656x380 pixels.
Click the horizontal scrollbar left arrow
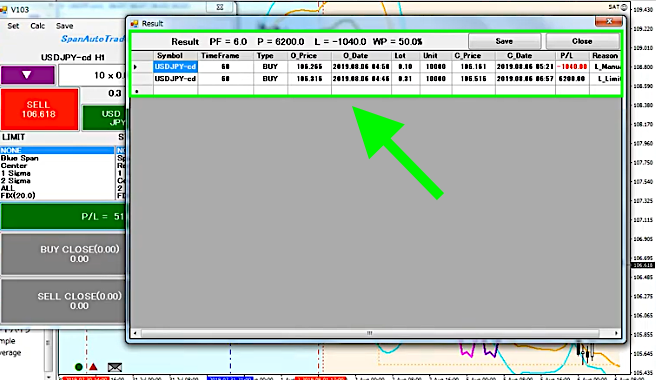tap(135, 333)
